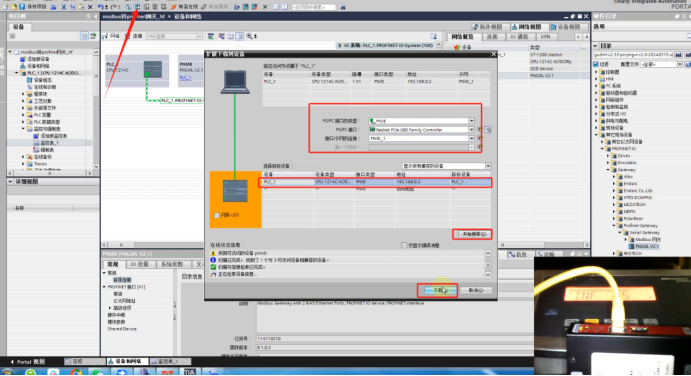Click the Cut scissors icon in the toolbar

click(x=64, y=7)
